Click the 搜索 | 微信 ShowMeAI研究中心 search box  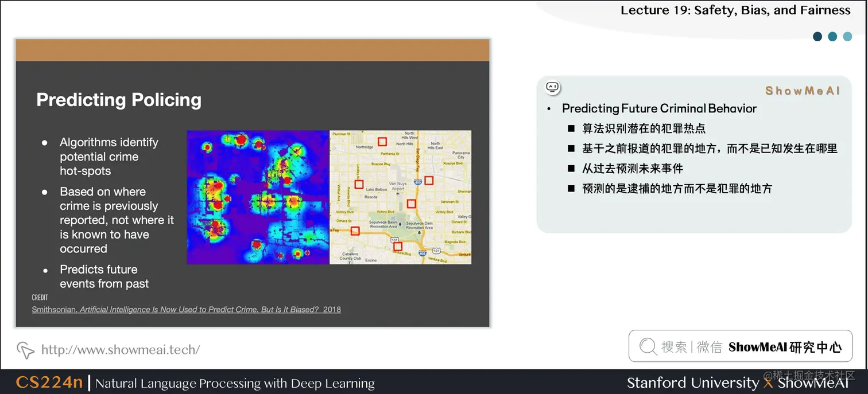(740, 346)
